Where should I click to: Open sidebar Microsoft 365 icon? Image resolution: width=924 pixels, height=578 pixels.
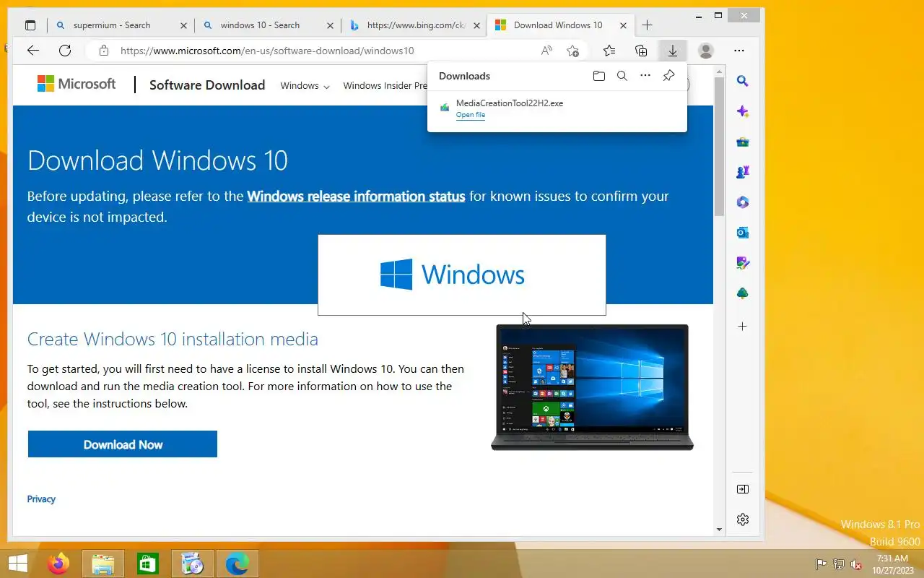[x=743, y=202]
